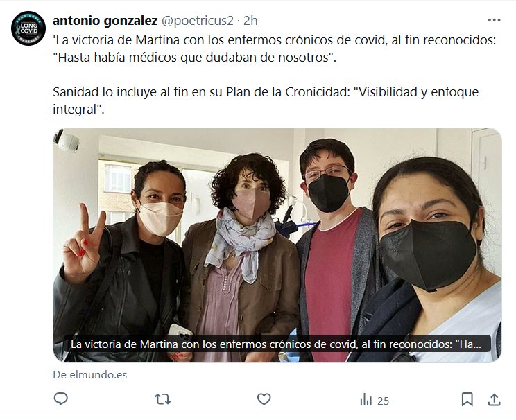Click the @poetricus2 handle
This screenshot has height=420, width=516.
pyautogui.click(x=197, y=21)
